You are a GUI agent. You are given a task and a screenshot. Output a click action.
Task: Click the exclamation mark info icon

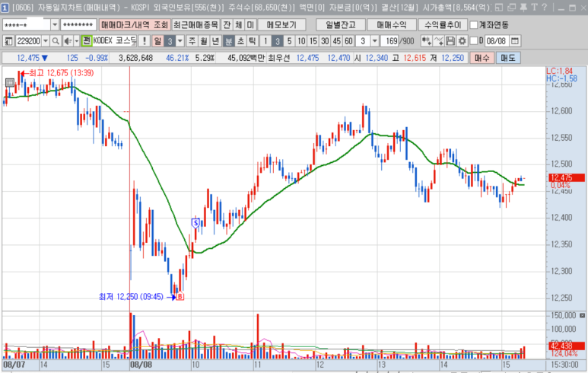[144, 40]
